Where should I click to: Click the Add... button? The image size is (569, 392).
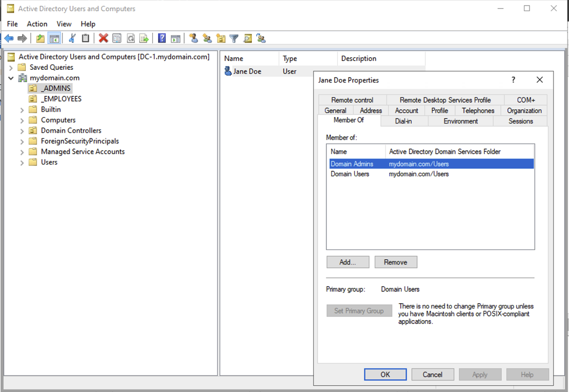pos(347,262)
